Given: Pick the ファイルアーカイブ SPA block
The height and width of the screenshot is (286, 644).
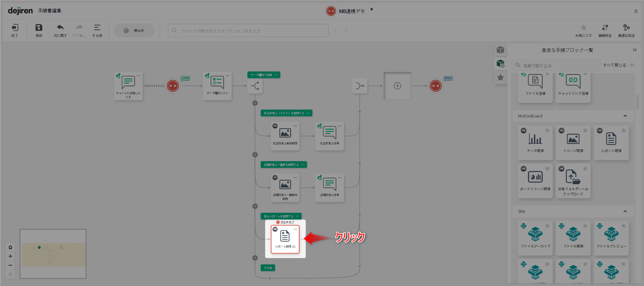Looking at the screenshot, I should point(535,238).
